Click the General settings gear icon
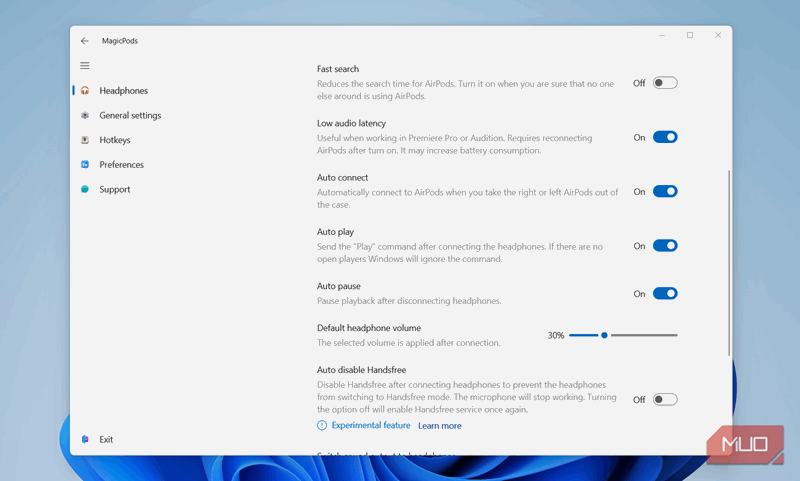This screenshot has height=481, width=800. click(85, 115)
